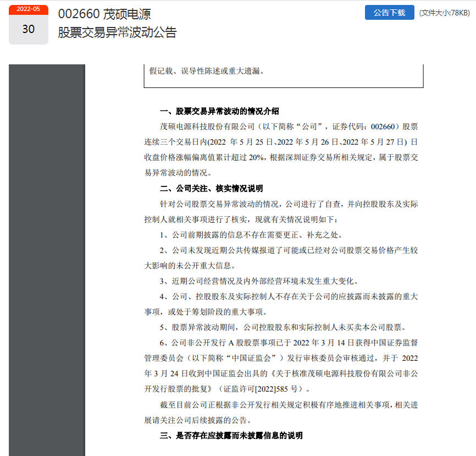476x456 pixels.
Task: Click item 3、近期公司经营情况 line
Action: point(259,281)
